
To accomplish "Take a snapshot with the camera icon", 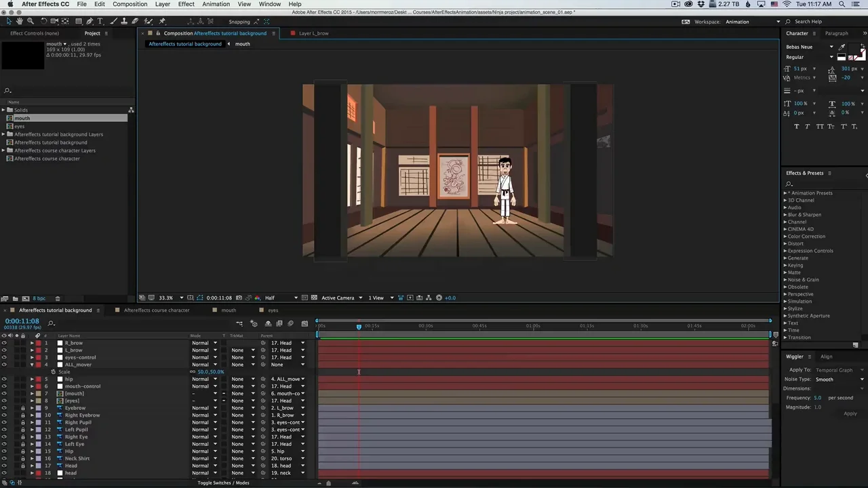I will coord(239,298).
